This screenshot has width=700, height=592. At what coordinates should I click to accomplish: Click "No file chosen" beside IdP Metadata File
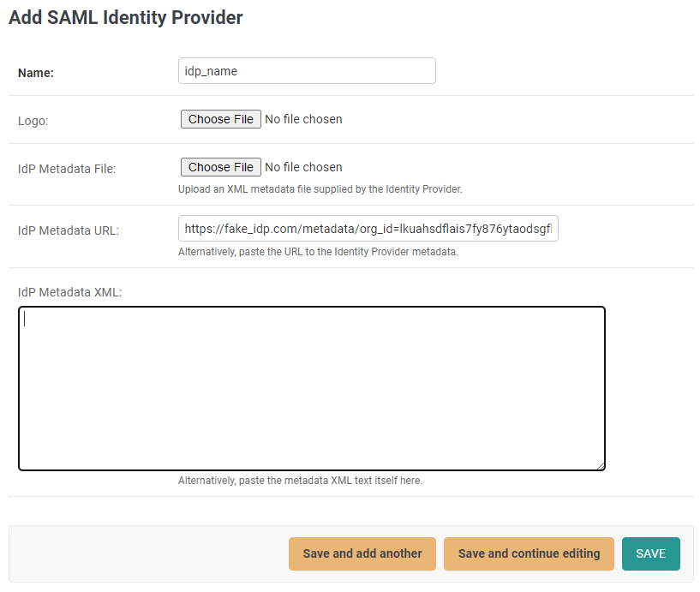coord(303,167)
